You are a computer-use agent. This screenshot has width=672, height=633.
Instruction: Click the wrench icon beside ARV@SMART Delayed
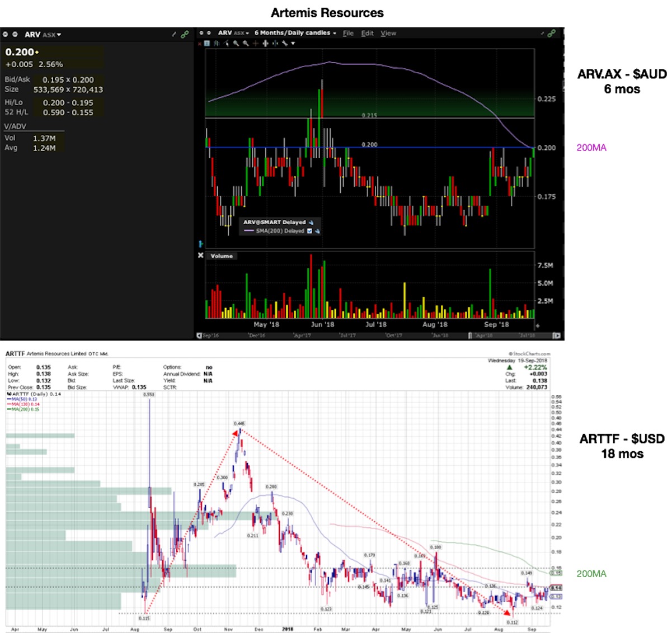[x=311, y=223]
